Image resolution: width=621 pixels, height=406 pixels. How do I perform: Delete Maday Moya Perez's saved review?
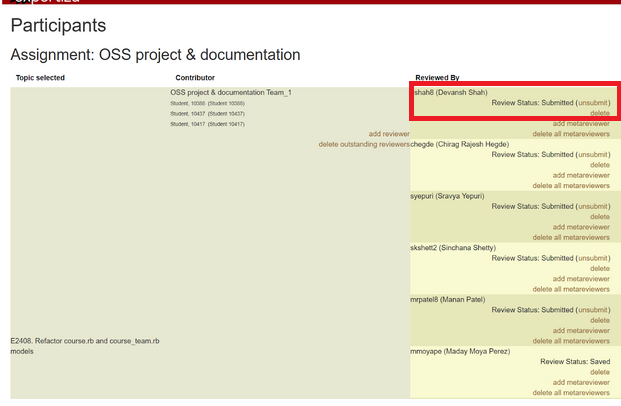tap(599, 372)
